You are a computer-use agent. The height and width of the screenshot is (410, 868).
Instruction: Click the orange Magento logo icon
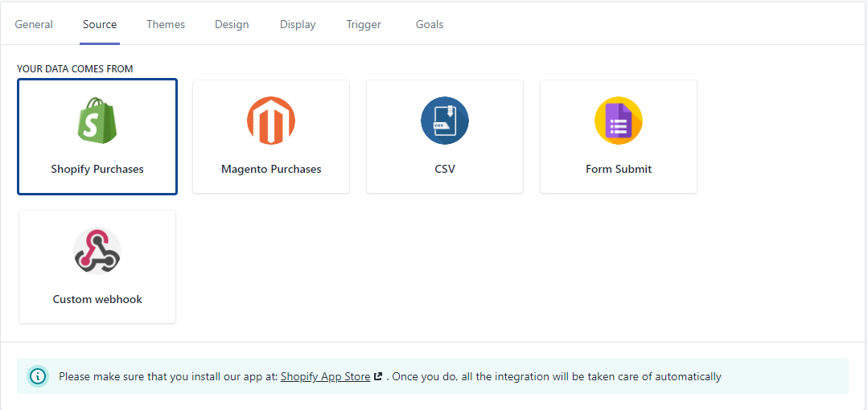(x=271, y=121)
